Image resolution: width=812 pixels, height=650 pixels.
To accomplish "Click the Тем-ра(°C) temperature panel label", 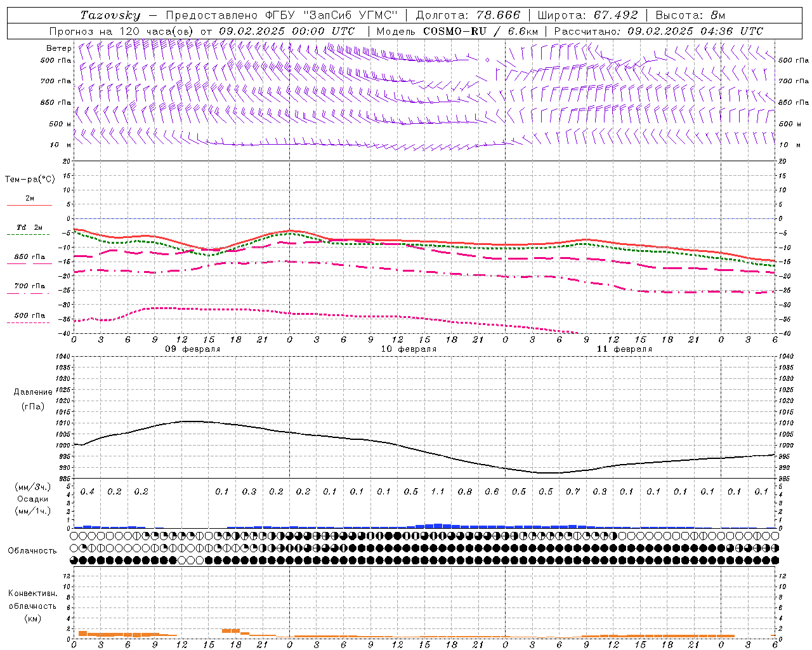I will (30, 180).
